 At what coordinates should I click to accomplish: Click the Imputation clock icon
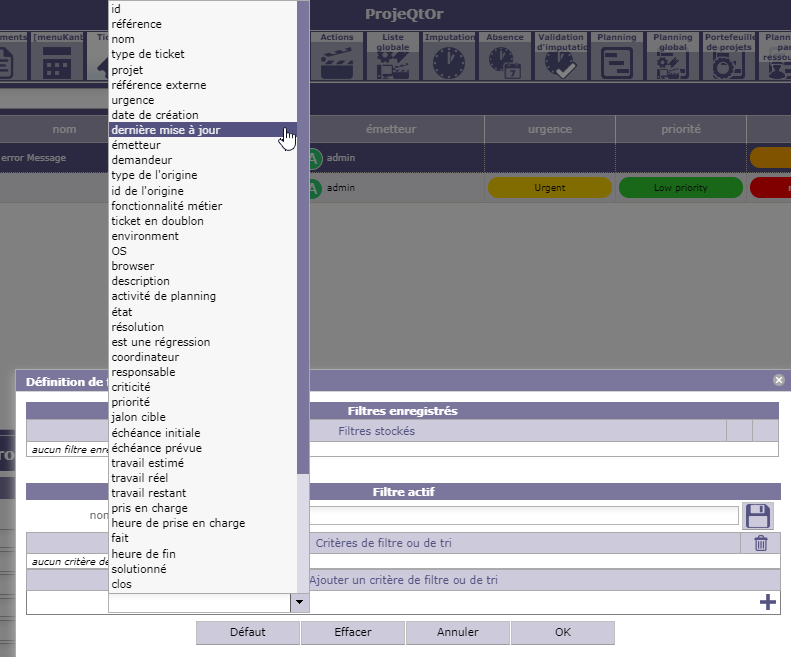(449, 62)
